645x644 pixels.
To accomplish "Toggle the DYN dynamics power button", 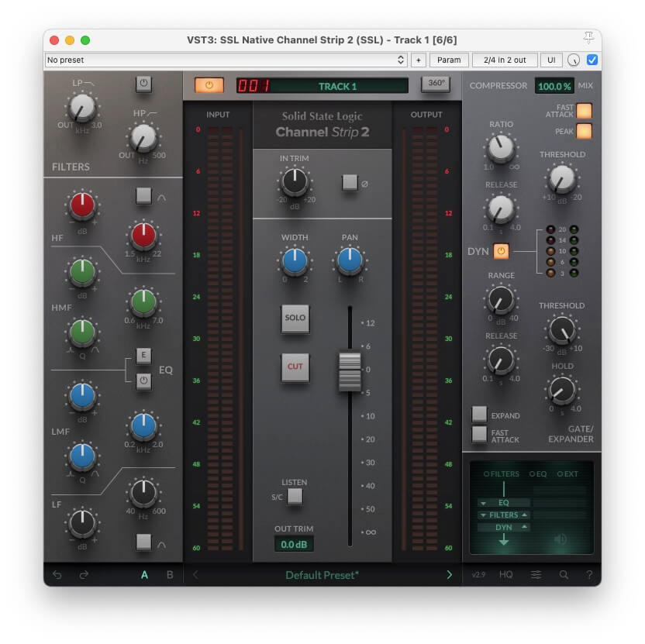I will click(x=501, y=251).
